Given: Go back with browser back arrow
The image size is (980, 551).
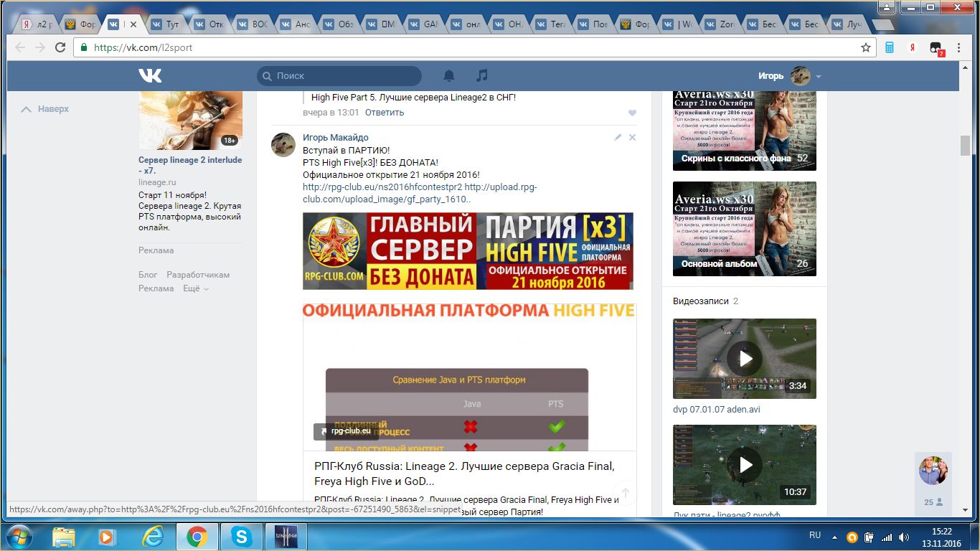Looking at the screenshot, I should tap(19, 48).
